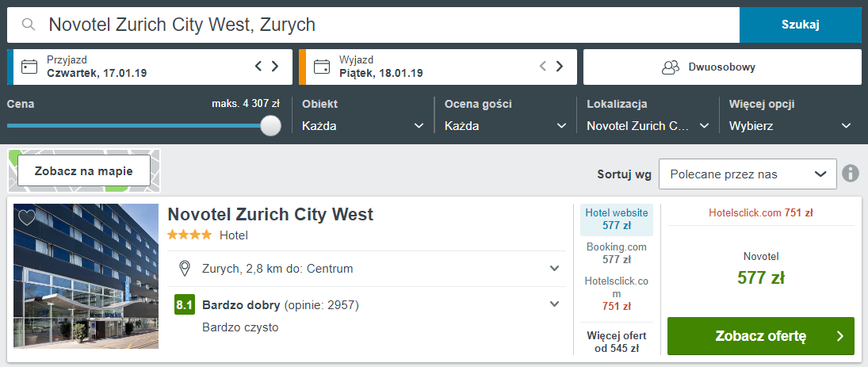Screen dimensions: 868x367
Task: Click the 8.1 rating badge
Action: [185, 305]
